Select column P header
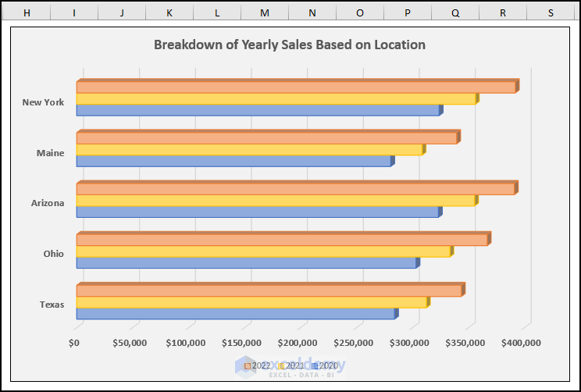This screenshot has width=581, height=392. coord(408,12)
